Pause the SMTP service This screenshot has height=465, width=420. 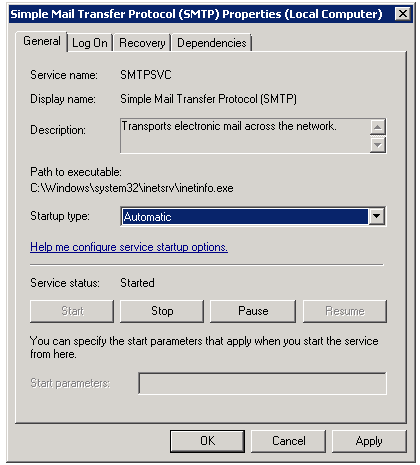pos(253,311)
